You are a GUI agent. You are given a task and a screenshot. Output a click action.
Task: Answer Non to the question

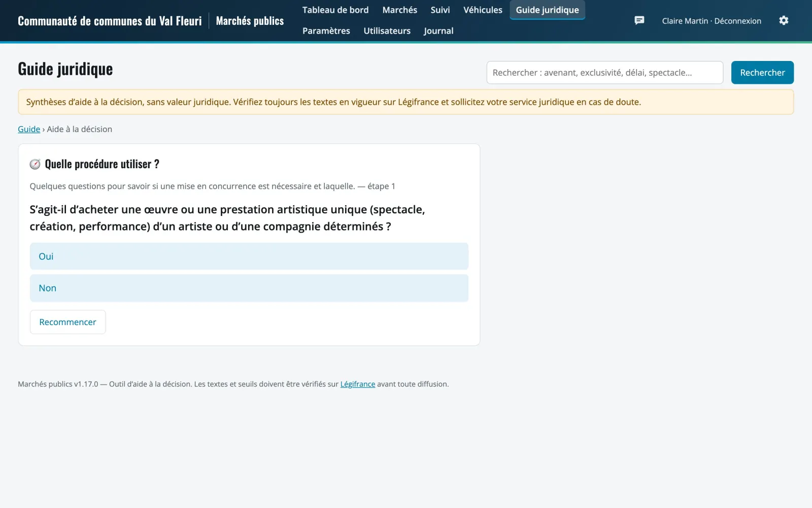pyautogui.click(x=249, y=288)
